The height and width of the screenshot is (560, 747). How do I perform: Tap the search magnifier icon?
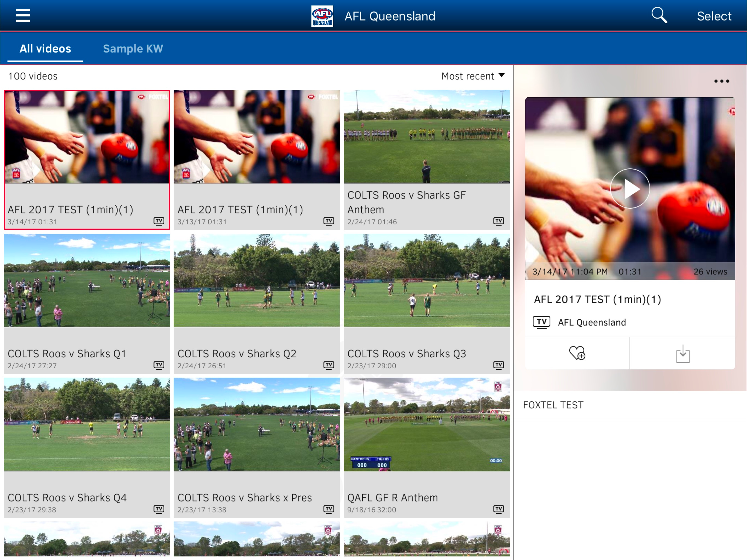coord(659,15)
